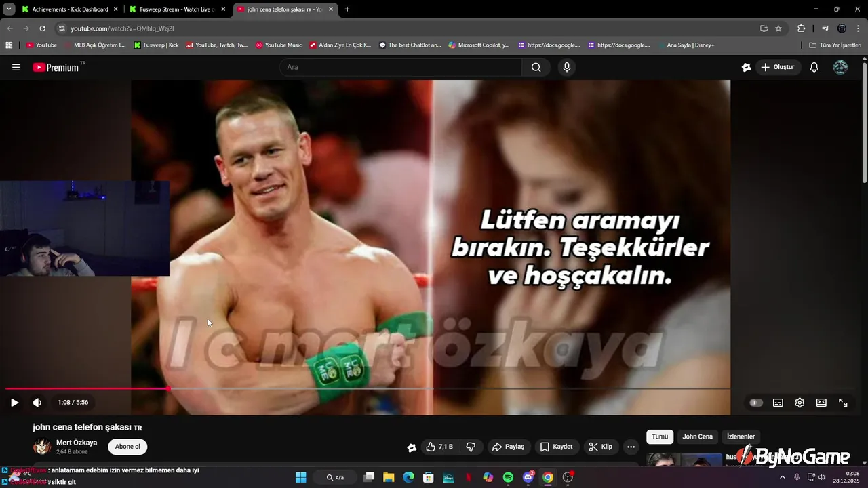Open the YouTube account avatar menu
868x488 pixels.
[x=840, y=67]
